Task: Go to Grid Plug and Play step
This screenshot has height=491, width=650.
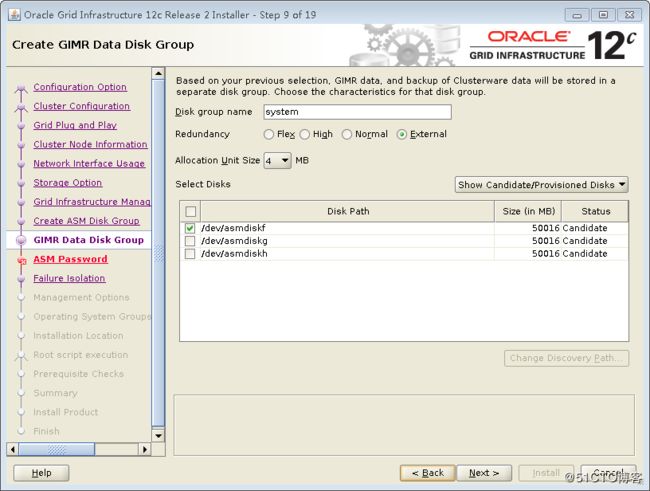Action: click(75, 125)
